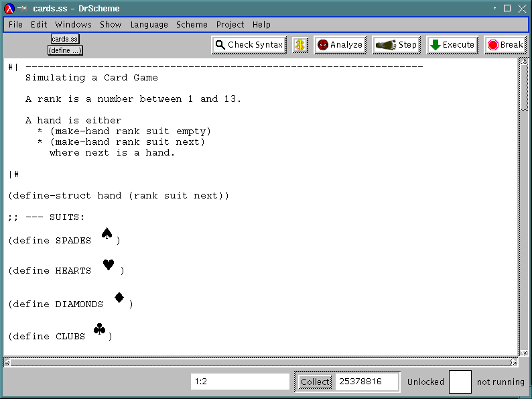Click the spade image after SPADES
Viewport: 532px width, 399px height.
pos(107,234)
